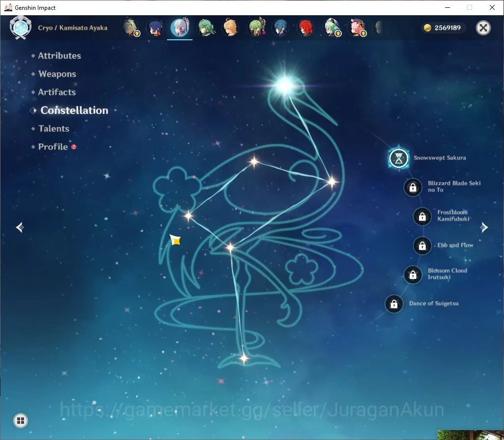Screen dimensions: 504x440
Task: Close the character screen with X button
Action: click(483, 28)
